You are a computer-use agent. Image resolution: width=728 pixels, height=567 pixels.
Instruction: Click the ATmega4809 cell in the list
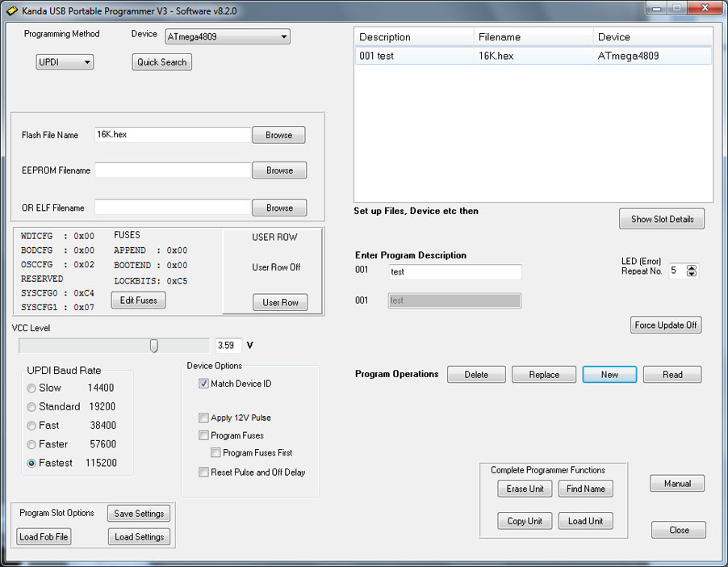tap(628, 56)
